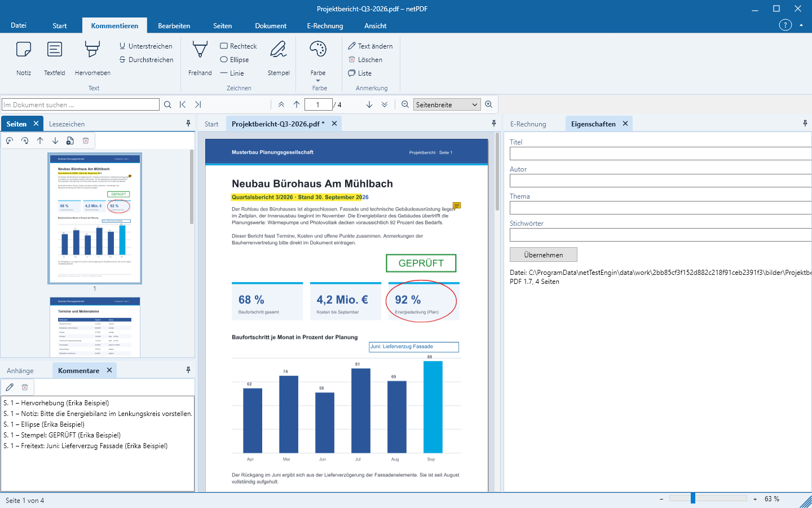
Task: Zoom in with the plus magnifier
Action: [x=489, y=104]
